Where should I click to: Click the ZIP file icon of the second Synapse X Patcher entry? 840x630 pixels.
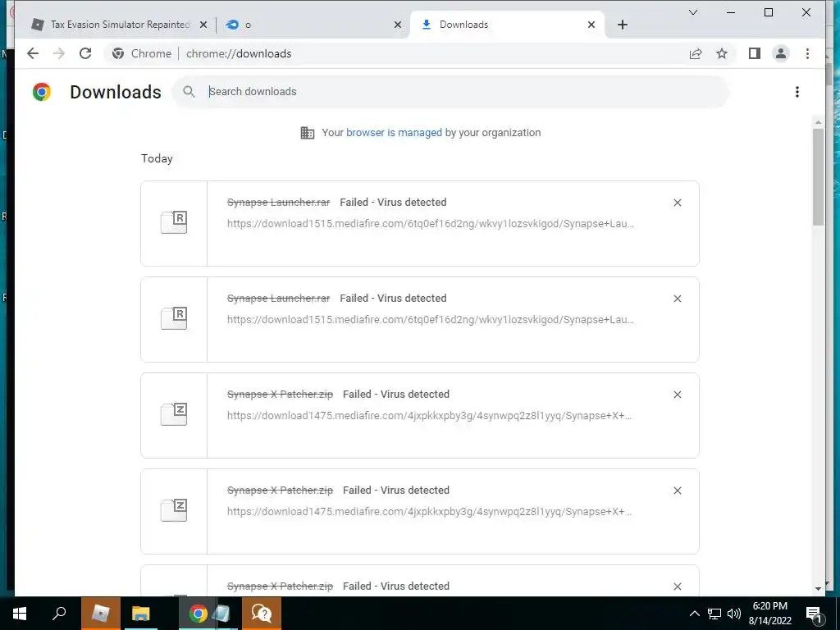click(x=174, y=510)
